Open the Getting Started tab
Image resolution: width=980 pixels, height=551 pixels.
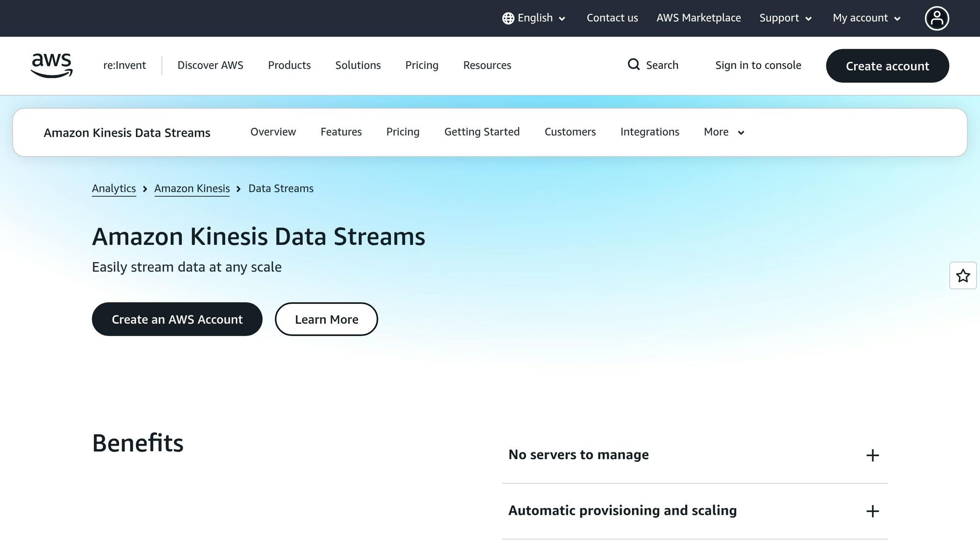point(482,132)
